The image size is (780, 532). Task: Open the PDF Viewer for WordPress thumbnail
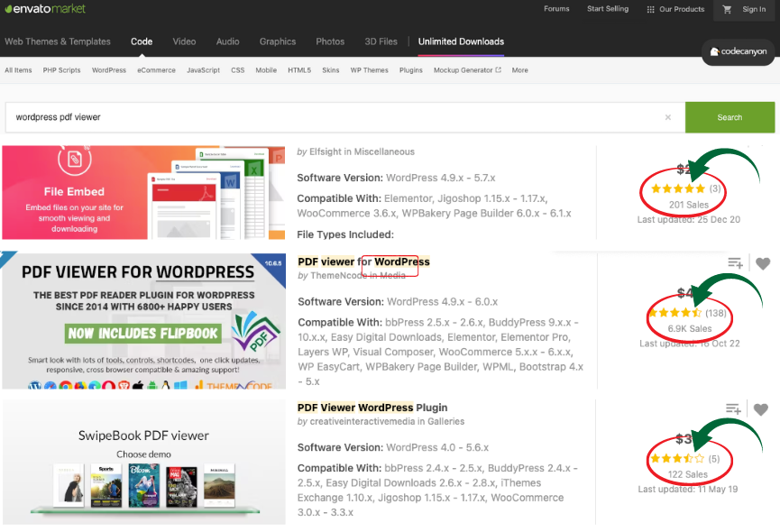click(143, 321)
